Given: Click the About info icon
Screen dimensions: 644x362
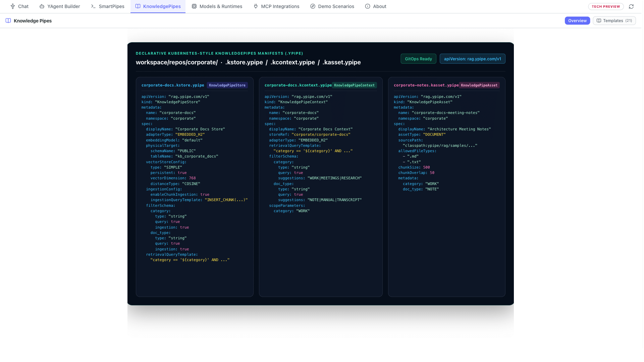Looking at the screenshot, I should tap(368, 6).
